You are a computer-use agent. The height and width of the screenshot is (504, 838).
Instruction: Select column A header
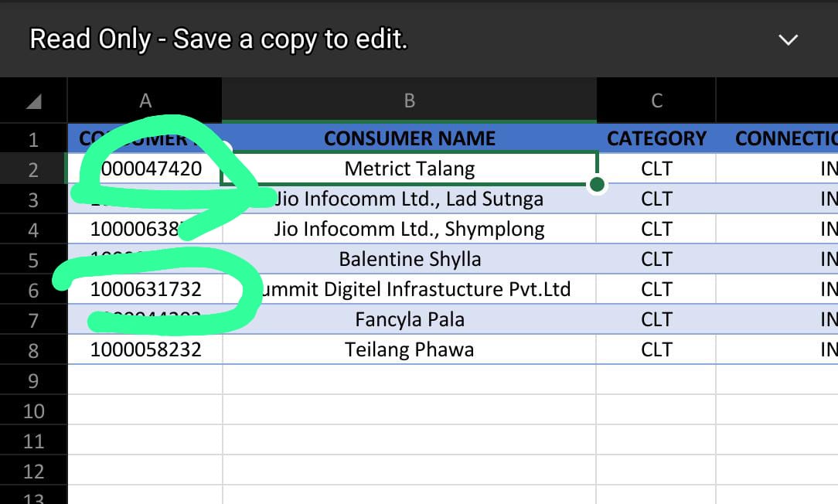(145, 100)
